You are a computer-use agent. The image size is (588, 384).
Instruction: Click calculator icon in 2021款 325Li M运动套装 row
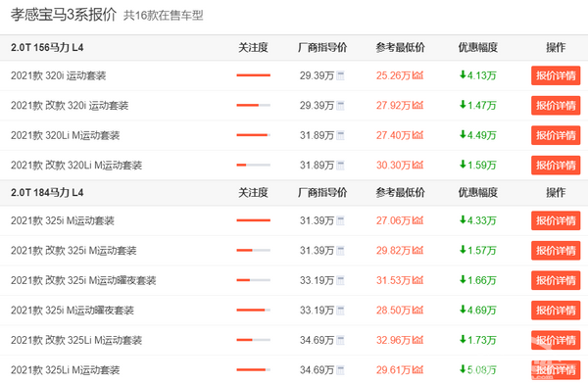point(340,370)
